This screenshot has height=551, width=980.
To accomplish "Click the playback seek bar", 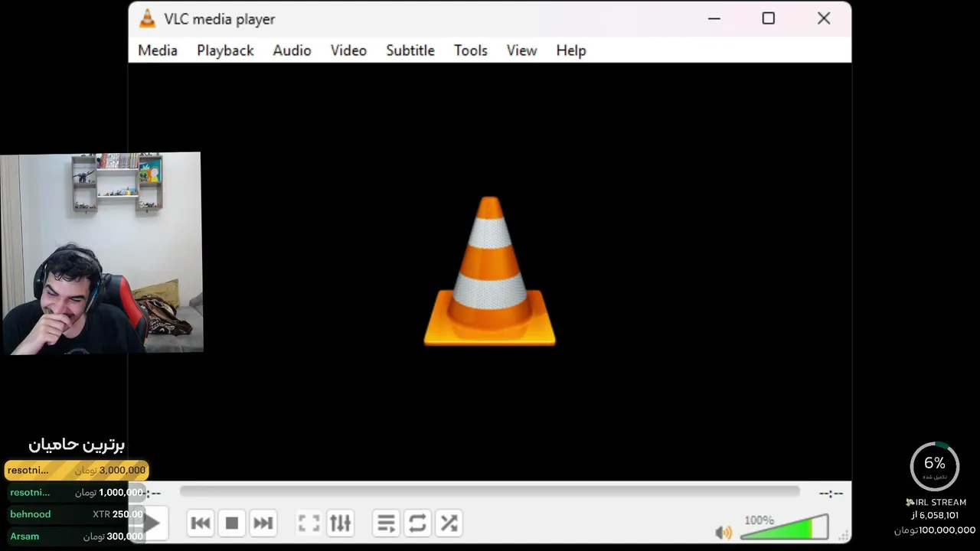I will 490,491.
